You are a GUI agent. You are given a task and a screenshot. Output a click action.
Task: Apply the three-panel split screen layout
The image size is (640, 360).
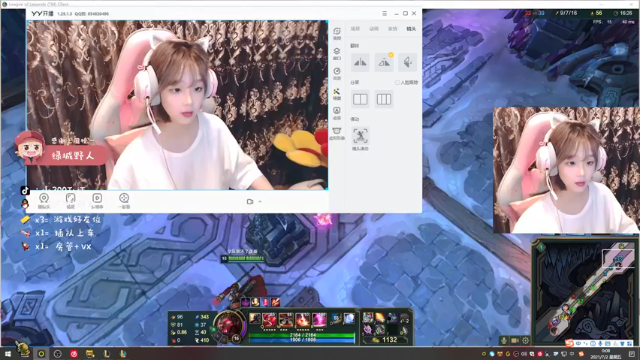pyautogui.click(x=384, y=99)
